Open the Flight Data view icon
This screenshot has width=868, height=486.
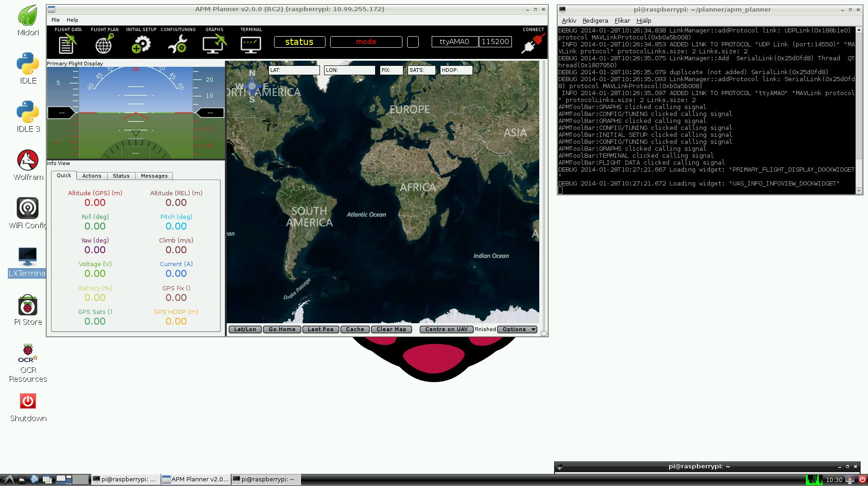pos(68,44)
